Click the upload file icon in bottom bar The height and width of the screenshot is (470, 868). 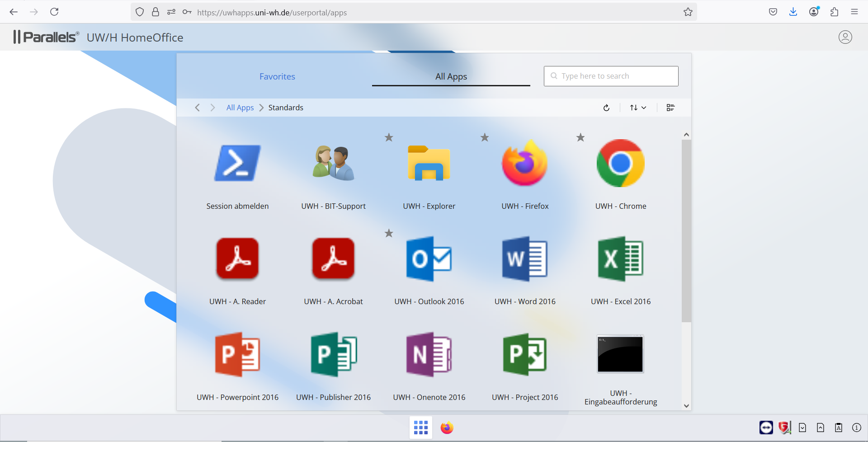[821, 428]
